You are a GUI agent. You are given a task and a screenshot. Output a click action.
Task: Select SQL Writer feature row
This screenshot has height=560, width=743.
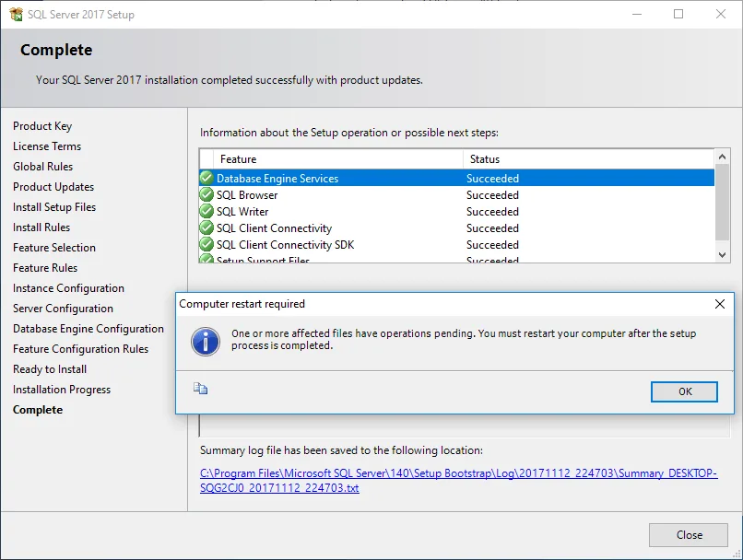(x=457, y=211)
